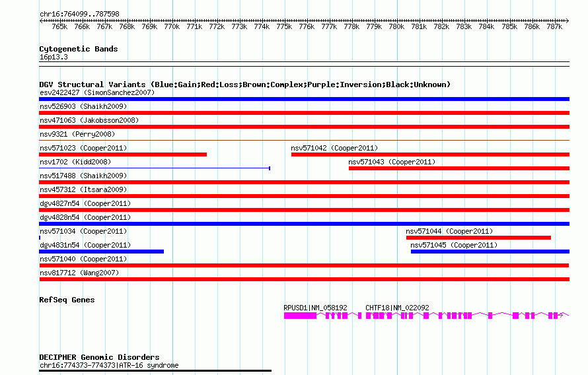Select nsv517488 (Shaikh2009) label
The width and height of the screenshot is (588, 375).
point(83,176)
